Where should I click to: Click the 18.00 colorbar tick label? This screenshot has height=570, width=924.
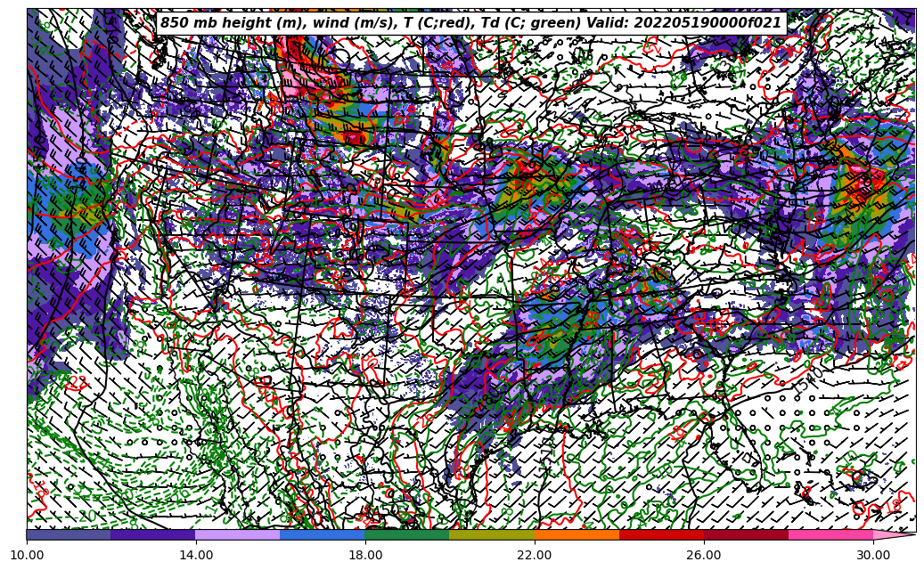click(365, 555)
